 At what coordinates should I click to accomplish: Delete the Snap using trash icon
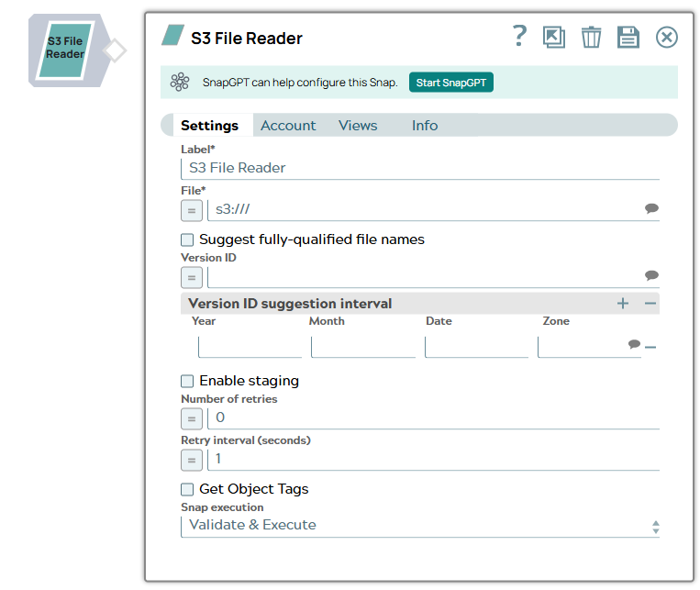click(x=592, y=37)
